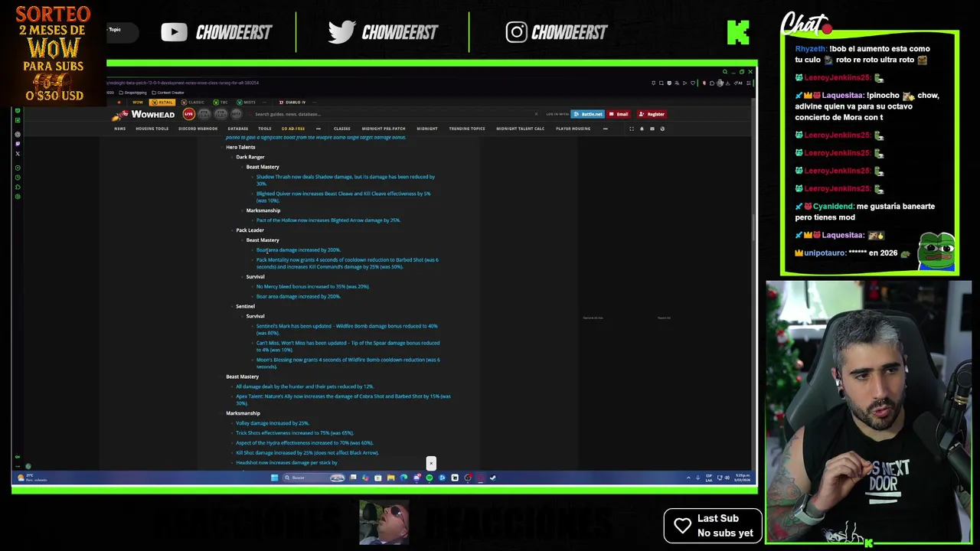Click the Windows Start button

pyautogui.click(x=275, y=478)
